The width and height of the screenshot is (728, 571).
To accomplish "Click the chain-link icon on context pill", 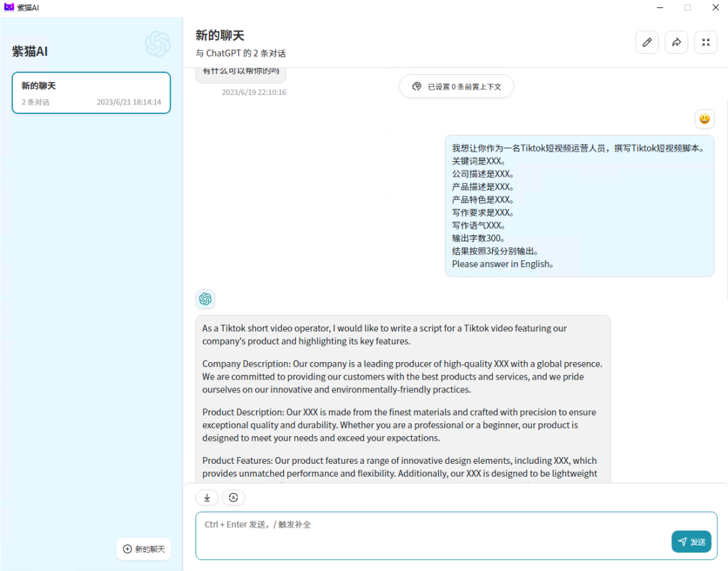I will 417,86.
